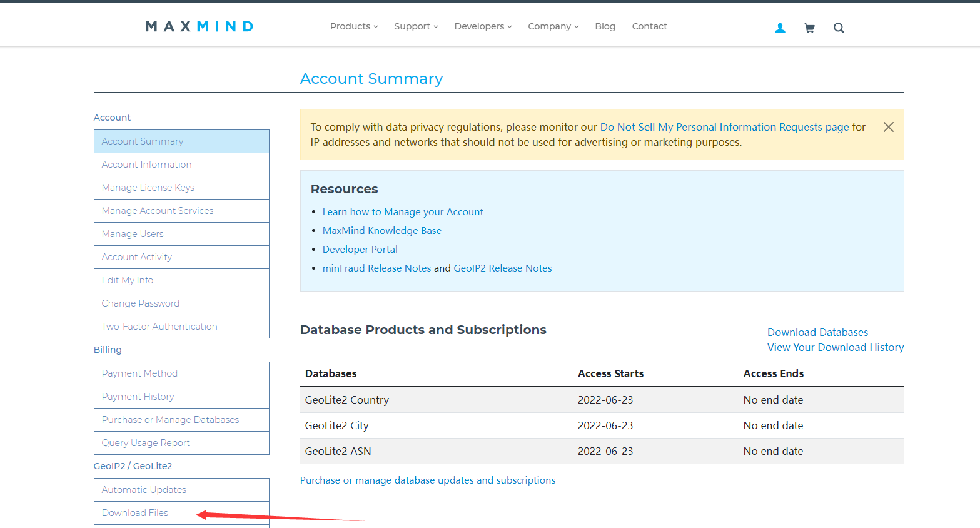Go to Manage License Keys
This screenshot has width=980, height=528.
181,188
